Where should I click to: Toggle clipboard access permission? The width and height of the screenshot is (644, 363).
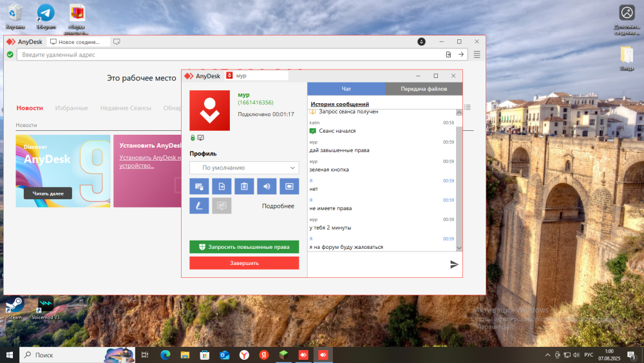coord(244,186)
